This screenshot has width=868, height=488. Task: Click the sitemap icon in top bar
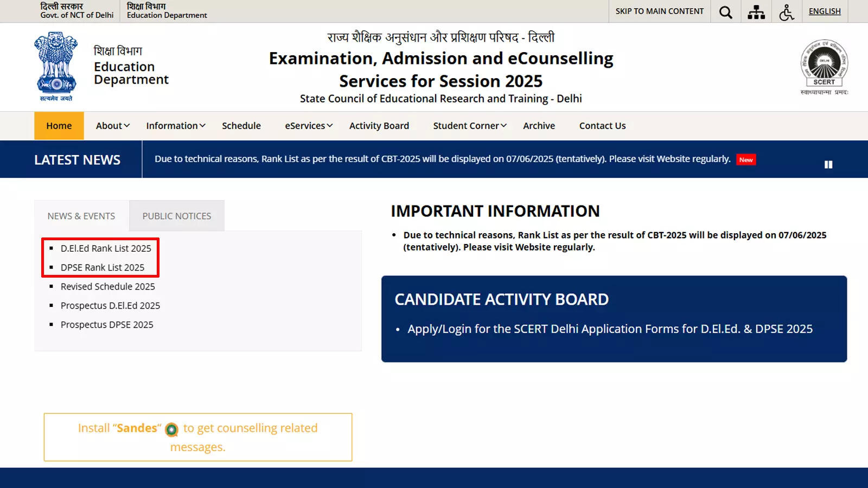tap(756, 11)
